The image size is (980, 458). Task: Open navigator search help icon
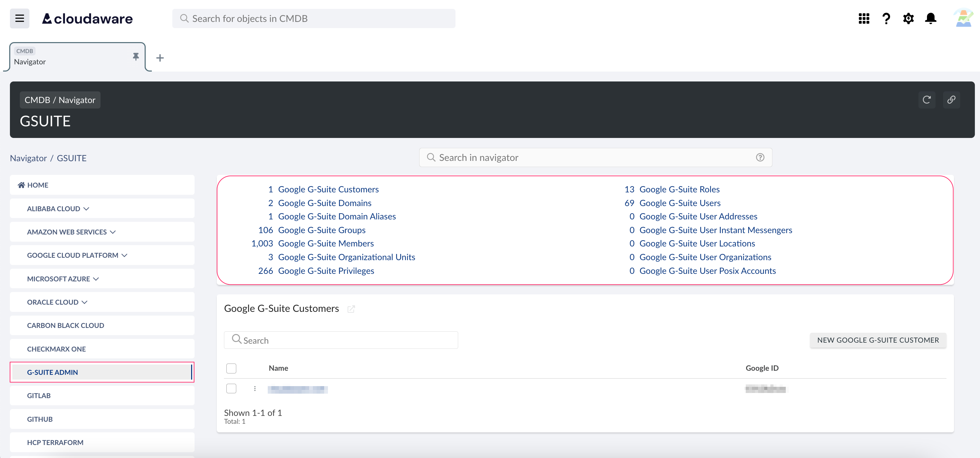click(760, 157)
